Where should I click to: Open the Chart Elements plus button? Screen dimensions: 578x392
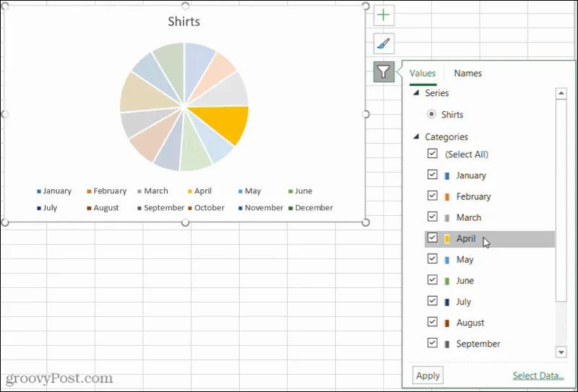point(384,15)
